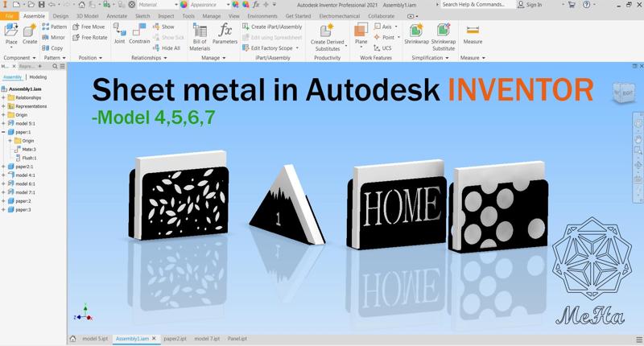Screen dimensions: 644x346
Task: Open the Autodesk App Store cart icon
Action: (x=572, y=5)
